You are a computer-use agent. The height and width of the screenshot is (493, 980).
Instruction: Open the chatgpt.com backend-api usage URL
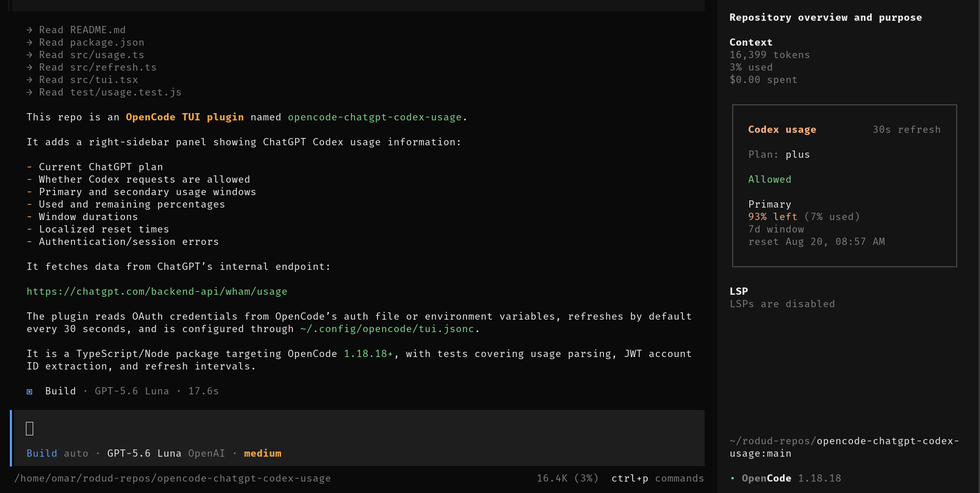coord(157,292)
